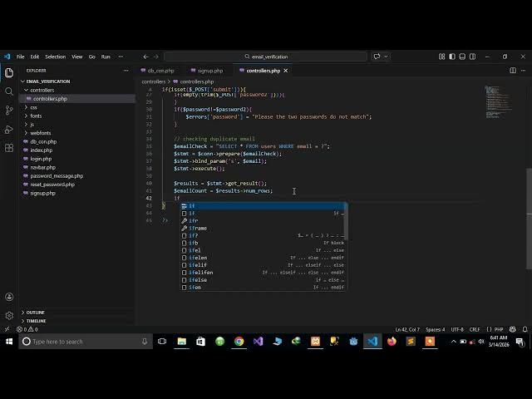Image resolution: width=532 pixels, height=399 pixels.
Task: Open the Accounts menu icon
Action: [x=9, y=297]
